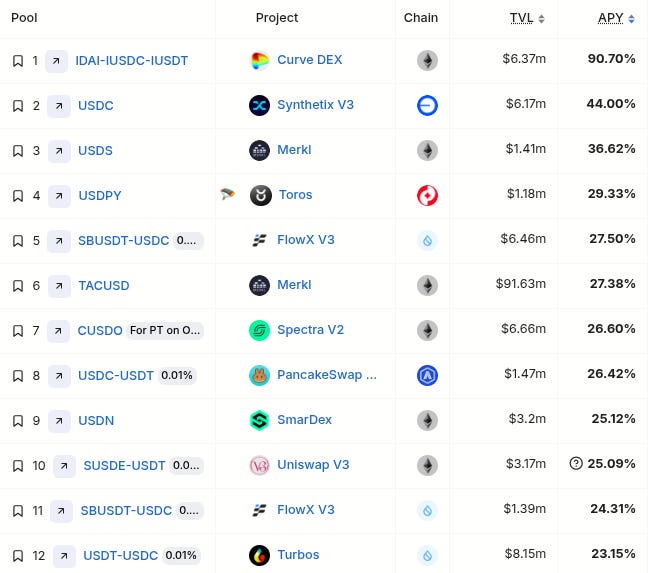Open external link arrow for USDT-USDC

64,556
